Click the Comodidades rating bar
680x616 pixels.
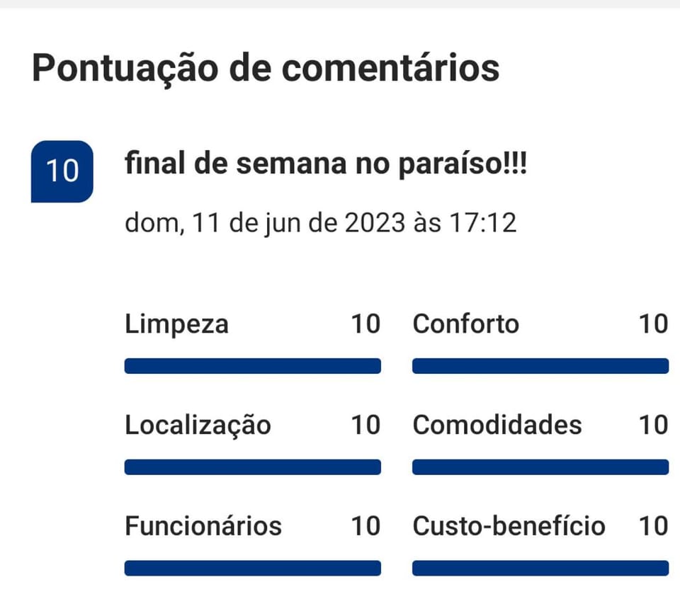540,467
